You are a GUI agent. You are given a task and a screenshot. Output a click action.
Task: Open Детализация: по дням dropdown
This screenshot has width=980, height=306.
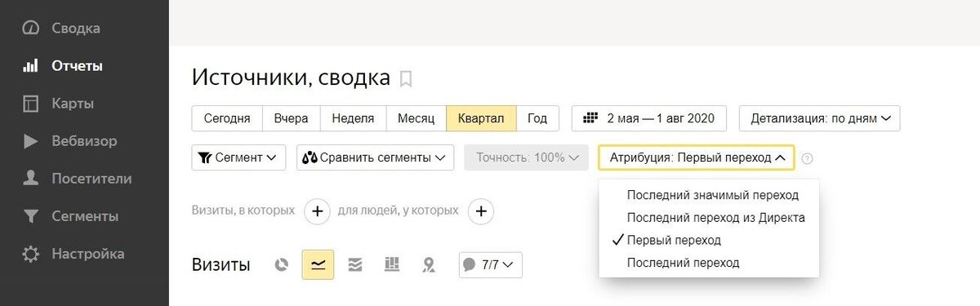tap(819, 118)
